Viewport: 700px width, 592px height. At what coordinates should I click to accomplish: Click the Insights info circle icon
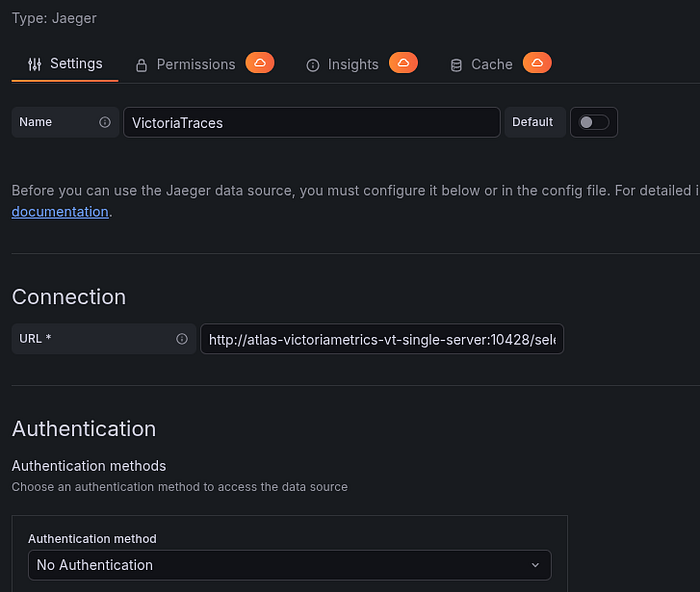tap(312, 66)
